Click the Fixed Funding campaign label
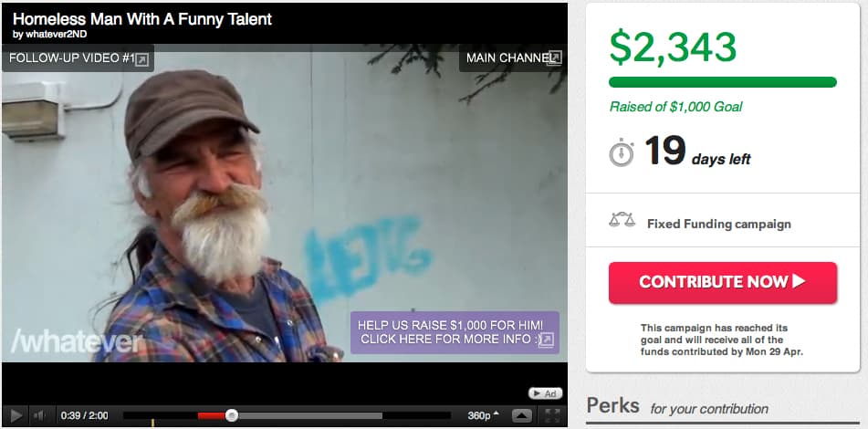This screenshot has width=868, height=429. (x=718, y=225)
